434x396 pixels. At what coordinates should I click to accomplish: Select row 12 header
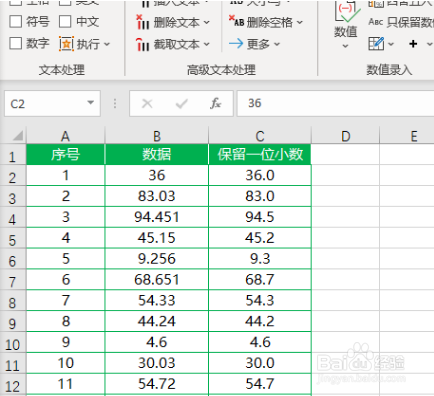pyautogui.click(x=12, y=386)
